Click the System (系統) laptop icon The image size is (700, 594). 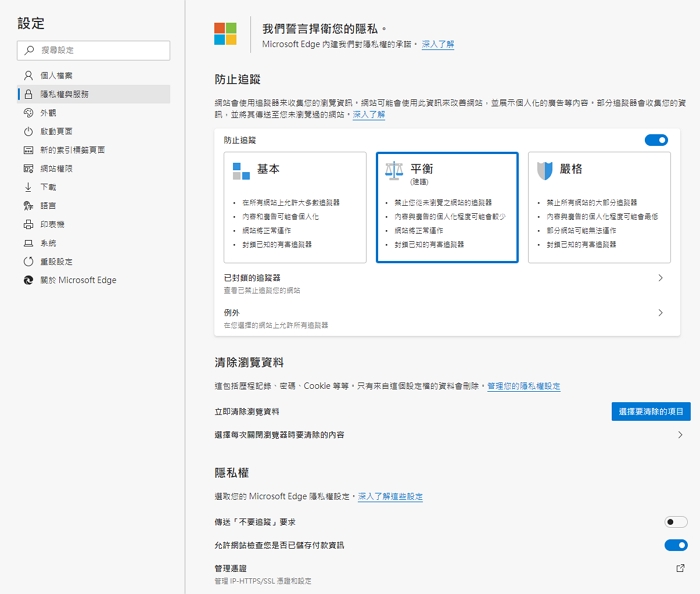click(28, 243)
